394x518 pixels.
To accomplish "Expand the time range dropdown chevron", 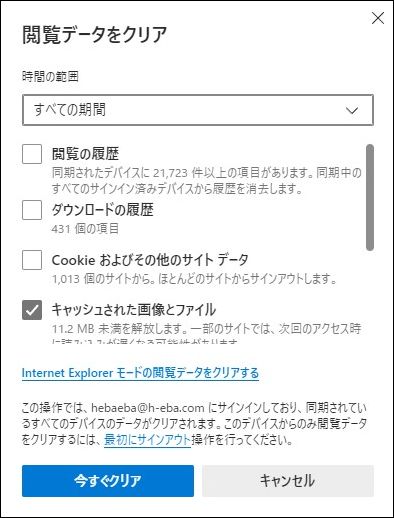I will click(x=352, y=110).
